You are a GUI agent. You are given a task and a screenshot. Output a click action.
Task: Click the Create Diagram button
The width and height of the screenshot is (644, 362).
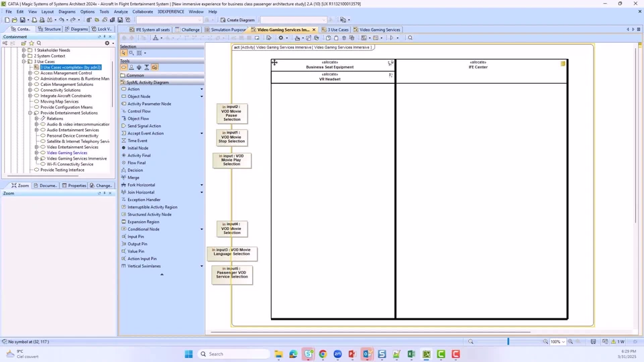(x=237, y=19)
